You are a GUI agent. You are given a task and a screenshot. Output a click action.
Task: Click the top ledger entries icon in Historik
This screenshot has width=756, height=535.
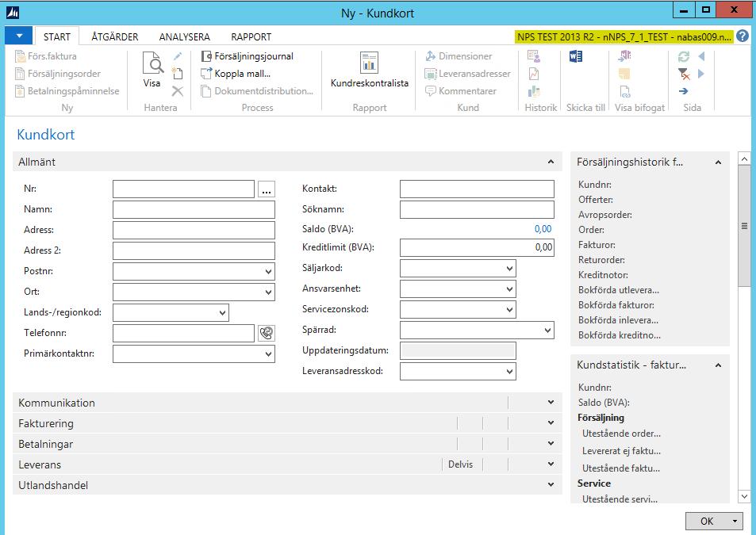pyautogui.click(x=534, y=56)
